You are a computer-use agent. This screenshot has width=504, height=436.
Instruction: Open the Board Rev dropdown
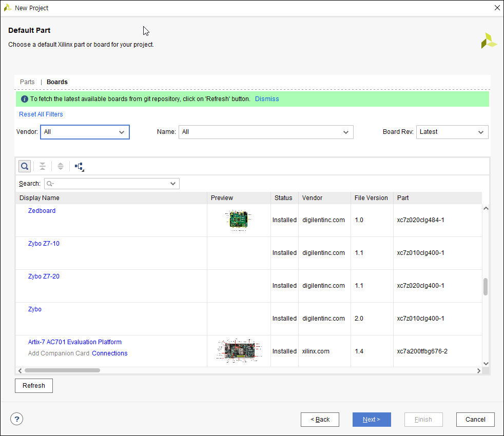[452, 132]
